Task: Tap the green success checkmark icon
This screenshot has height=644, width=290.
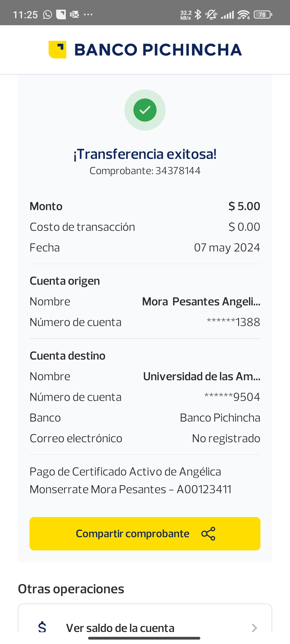Action: pyautogui.click(x=145, y=110)
